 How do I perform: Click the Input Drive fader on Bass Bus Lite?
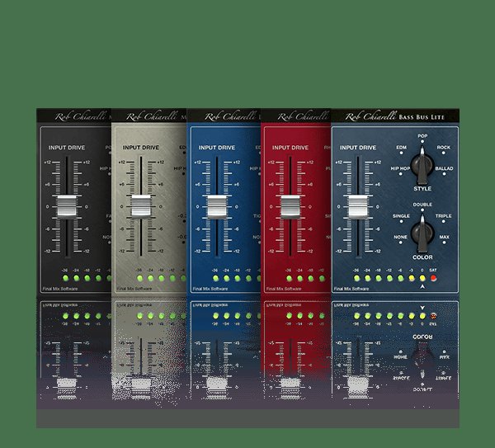[x=358, y=207]
